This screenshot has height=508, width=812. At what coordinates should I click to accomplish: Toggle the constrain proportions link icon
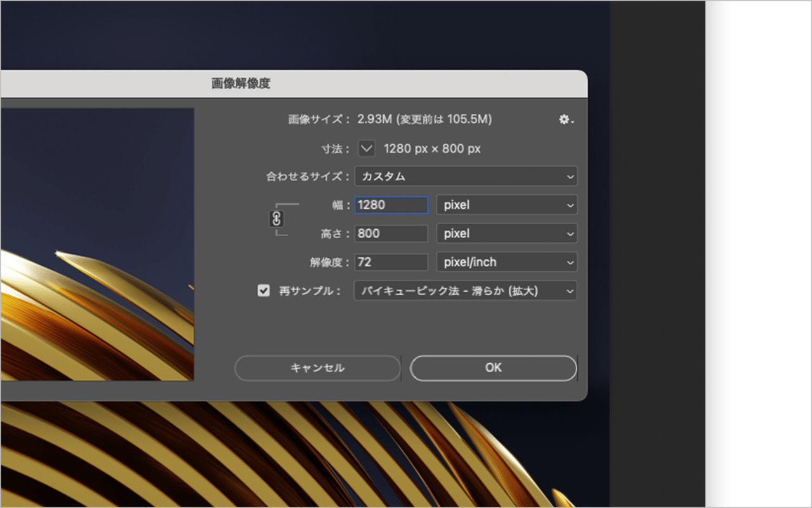click(x=277, y=219)
